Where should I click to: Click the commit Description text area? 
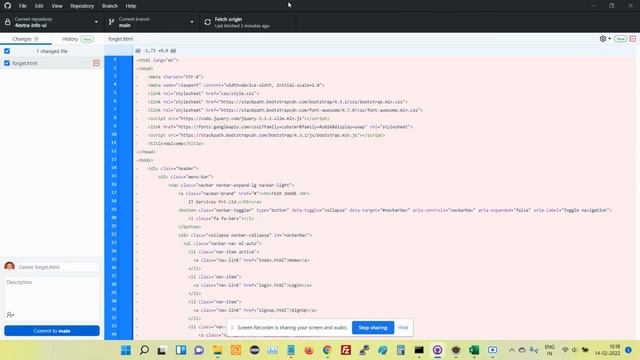52,293
